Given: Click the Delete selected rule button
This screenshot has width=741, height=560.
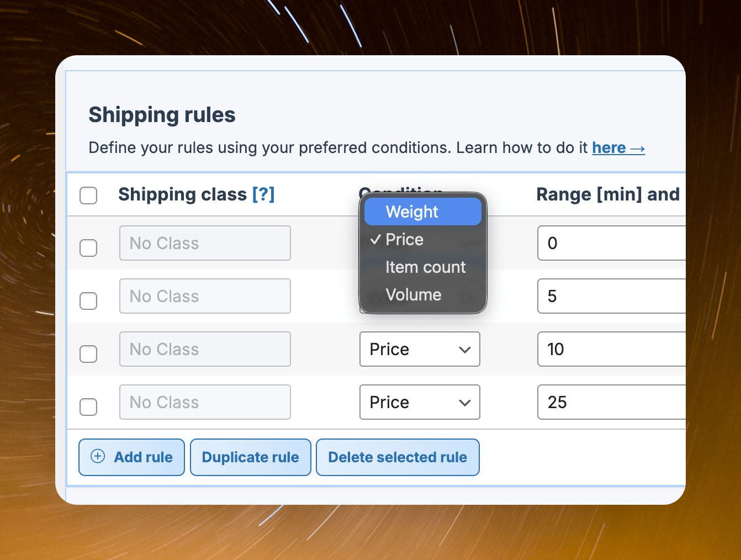Looking at the screenshot, I should [398, 457].
